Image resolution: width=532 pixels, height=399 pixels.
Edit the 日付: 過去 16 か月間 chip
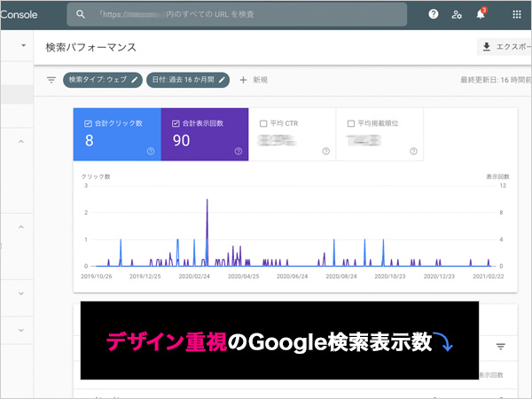188,80
